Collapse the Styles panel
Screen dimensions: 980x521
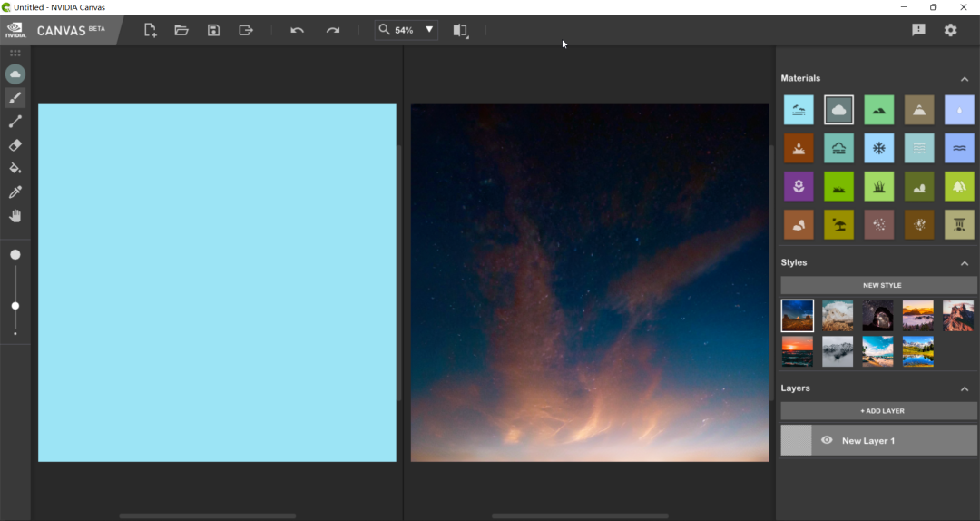pyautogui.click(x=965, y=263)
